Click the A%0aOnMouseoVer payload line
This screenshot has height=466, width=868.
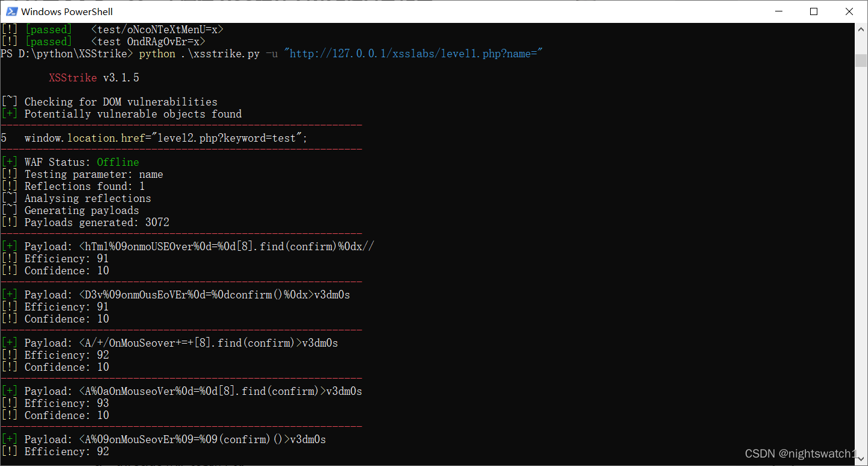pos(181,391)
